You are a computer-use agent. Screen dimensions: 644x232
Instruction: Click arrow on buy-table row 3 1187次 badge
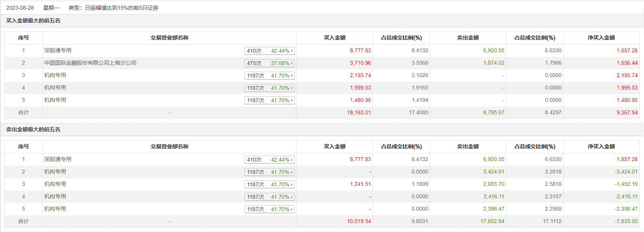(x=292, y=76)
